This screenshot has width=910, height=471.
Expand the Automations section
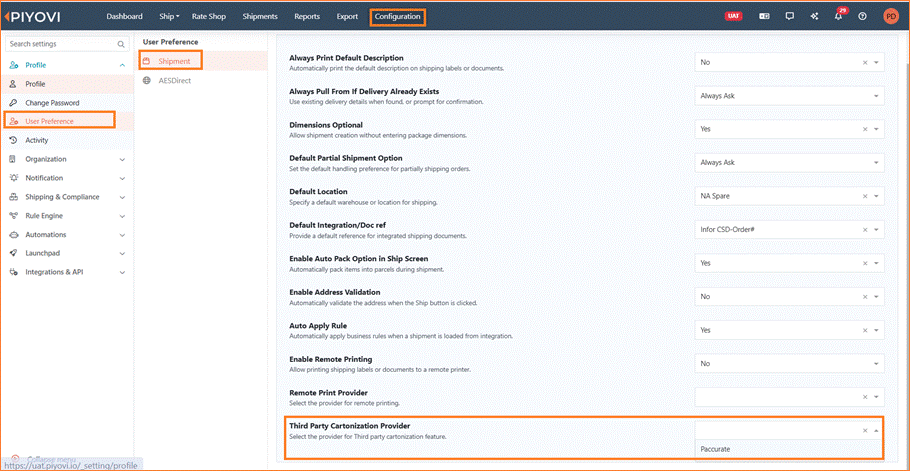click(x=122, y=235)
